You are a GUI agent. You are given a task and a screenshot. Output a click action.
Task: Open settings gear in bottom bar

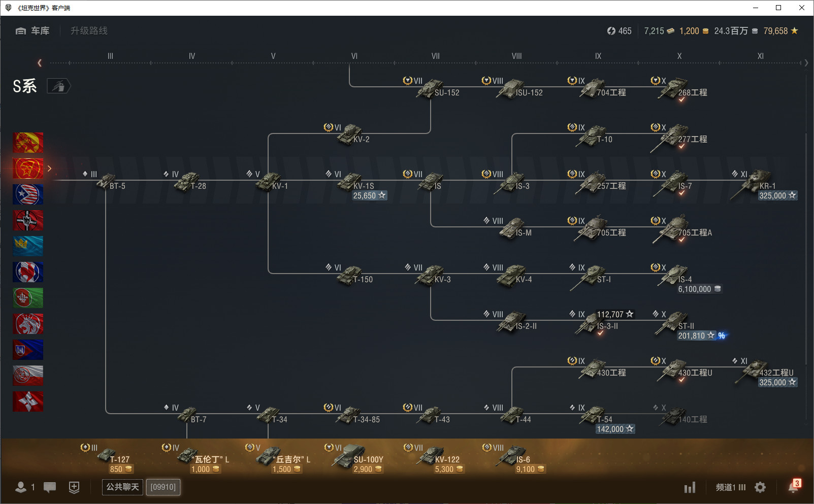point(760,487)
